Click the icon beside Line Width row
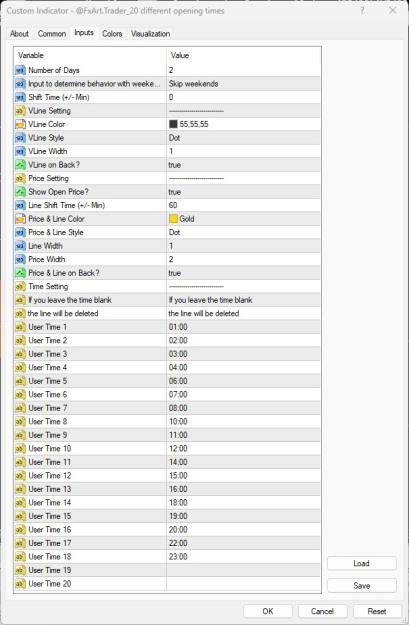 click(x=20, y=246)
